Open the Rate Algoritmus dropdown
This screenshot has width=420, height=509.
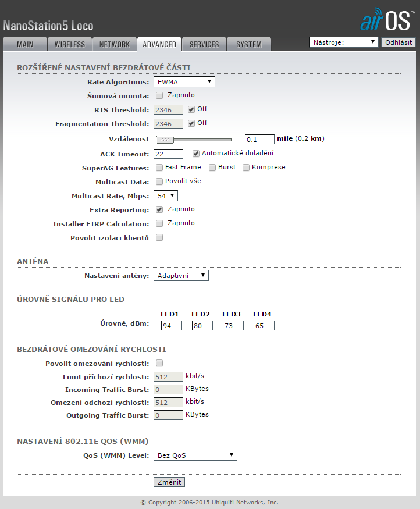click(184, 82)
